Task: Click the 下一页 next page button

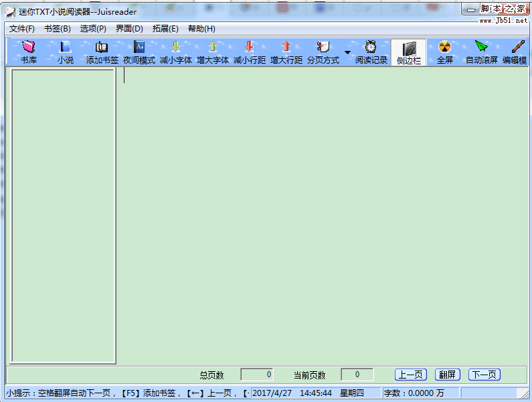Action: click(484, 375)
